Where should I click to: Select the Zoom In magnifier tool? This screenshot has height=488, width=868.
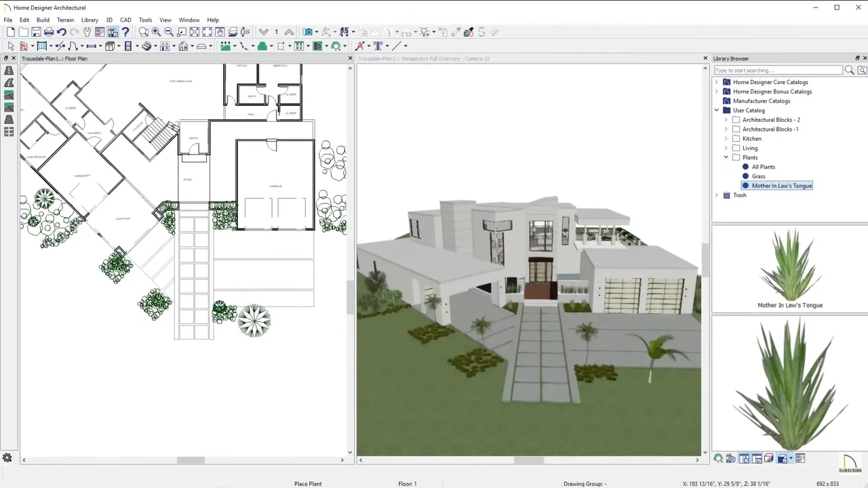click(x=156, y=32)
